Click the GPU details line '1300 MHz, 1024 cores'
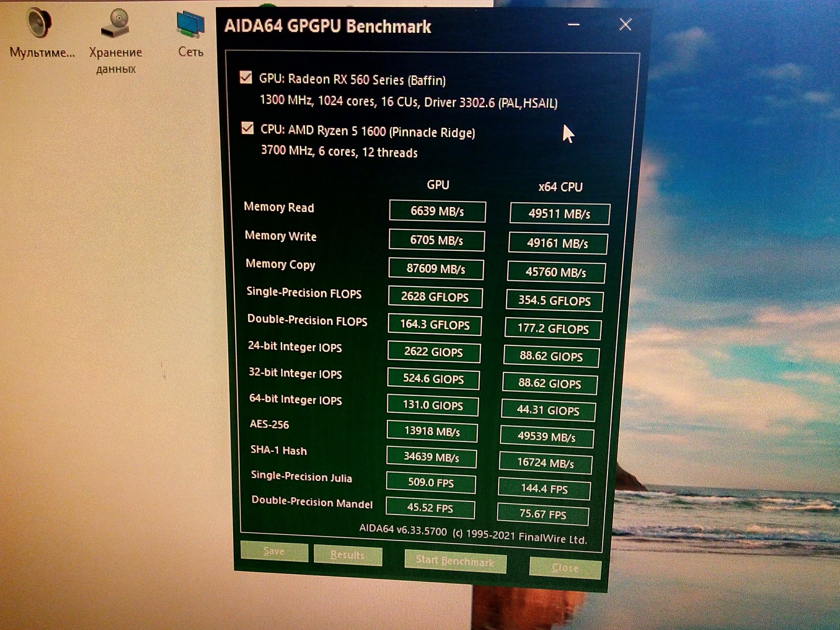Viewport: 840px width, 630px height. [408, 101]
